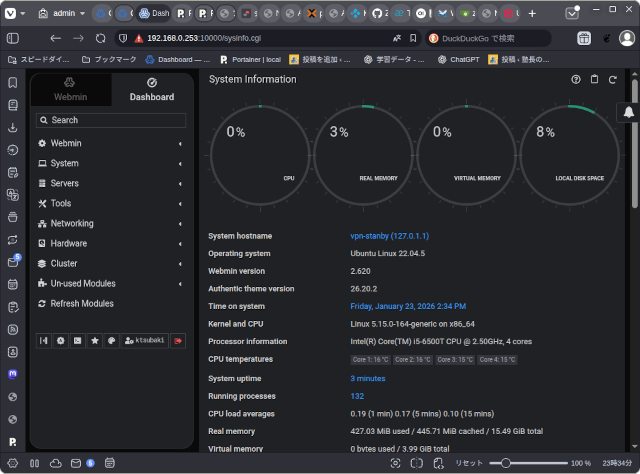Click the clipboard icon in System Information header
This screenshot has height=474, width=640.
pos(595,79)
